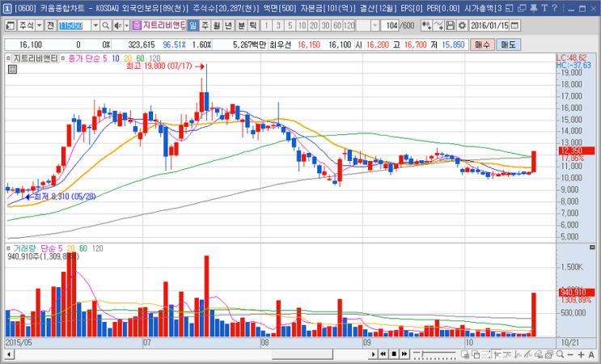601x364 pixels.
Task: Focus the stock code field 115450
Action: [x=74, y=26]
